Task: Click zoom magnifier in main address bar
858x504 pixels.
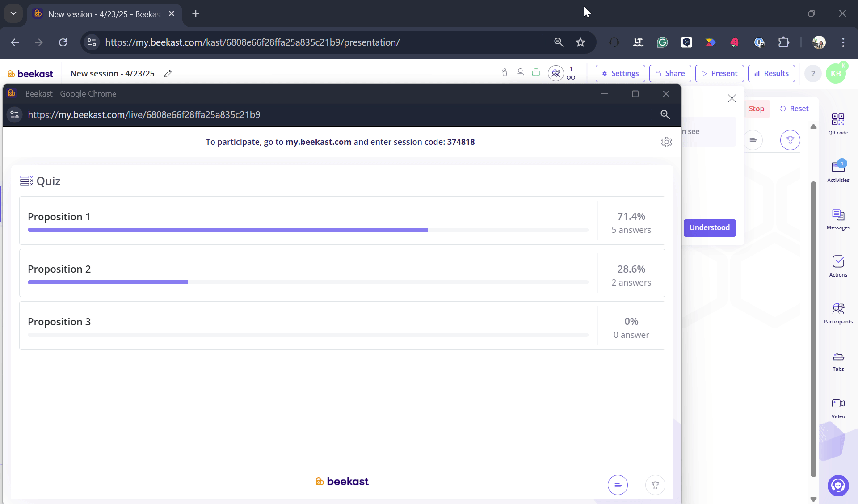Action: [x=559, y=42]
